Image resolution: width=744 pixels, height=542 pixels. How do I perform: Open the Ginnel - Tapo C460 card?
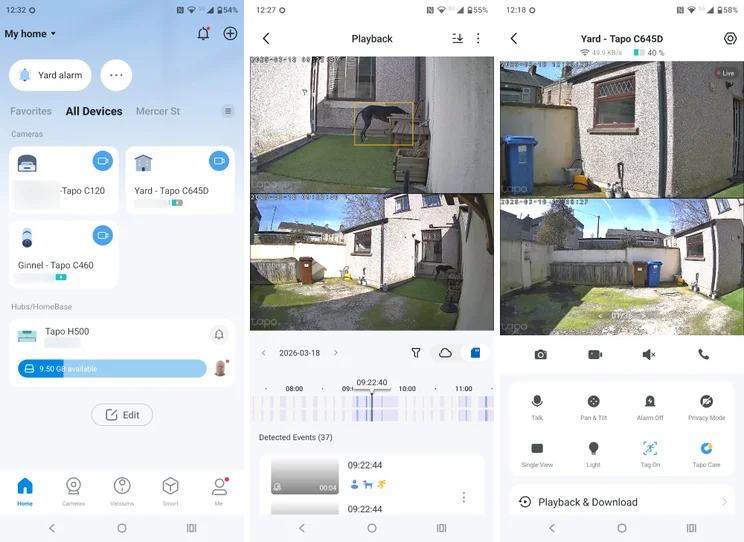click(x=64, y=255)
